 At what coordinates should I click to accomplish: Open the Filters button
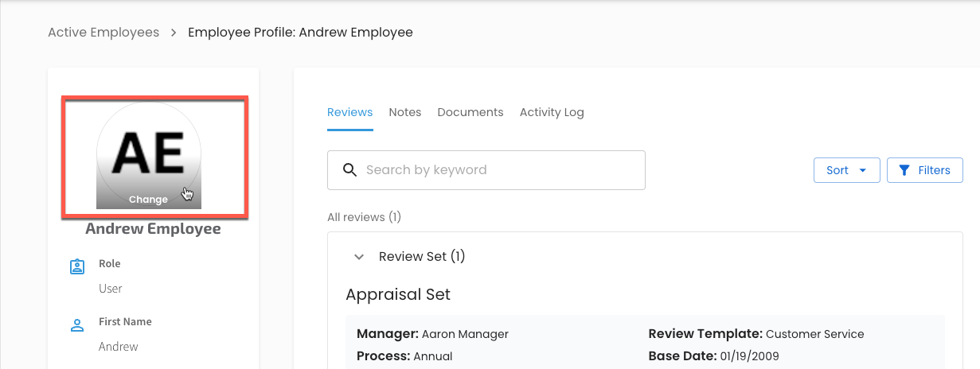coord(925,170)
